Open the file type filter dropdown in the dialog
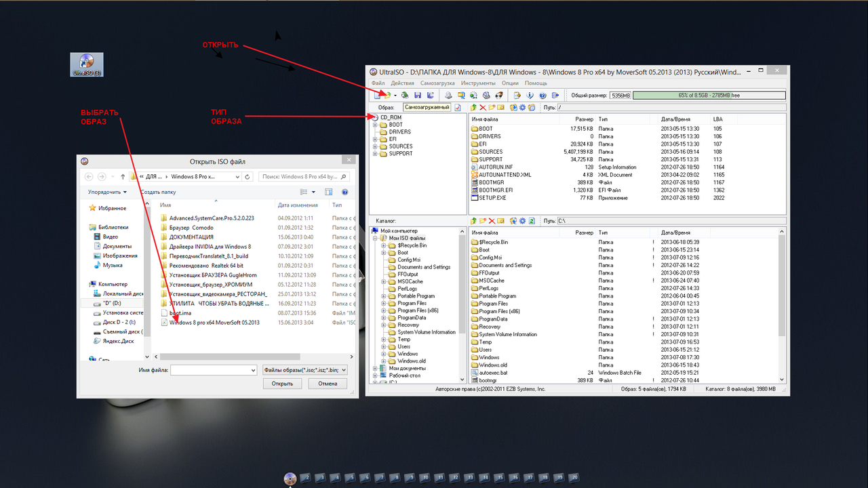The height and width of the screenshot is (488, 868). click(304, 370)
